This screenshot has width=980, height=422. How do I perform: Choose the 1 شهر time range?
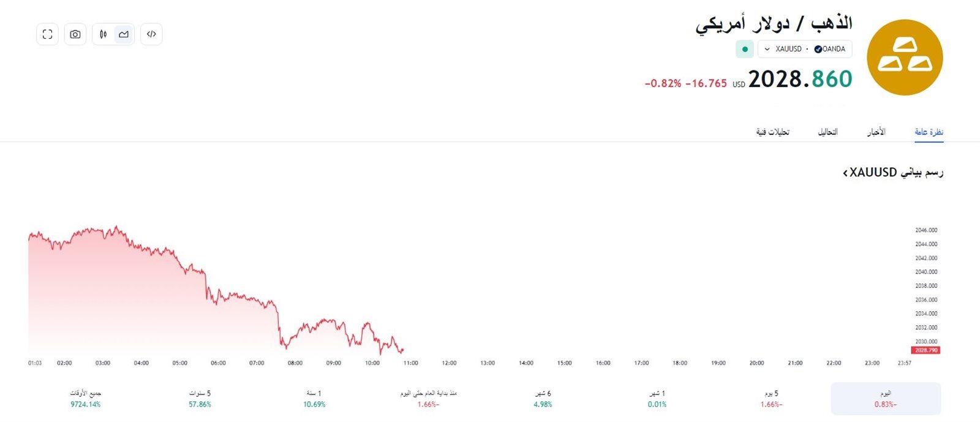click(657, 398)
